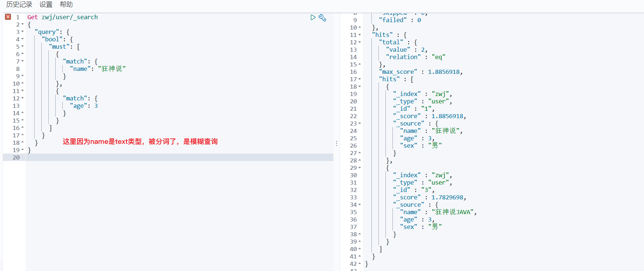Fold the "total" object on response line 12
644x271 pixels.
coord(360,42)
